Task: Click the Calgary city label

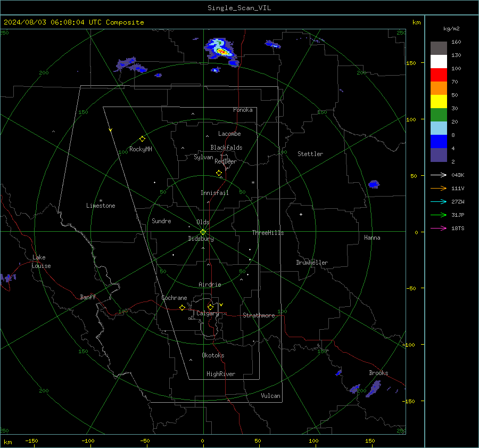Action: pyautogui.click(x=208, y=313)
